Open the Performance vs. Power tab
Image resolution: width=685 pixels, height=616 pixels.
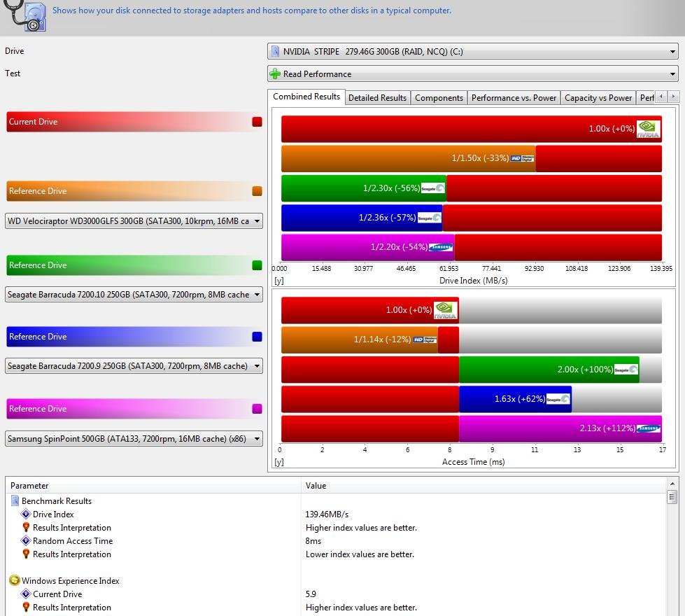tap(514, 98)
